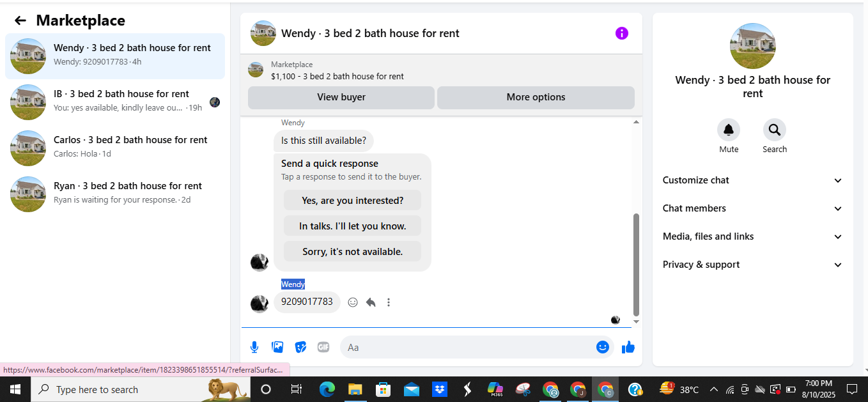Click the View buyer button
The image size is (868, 402).
341,97
